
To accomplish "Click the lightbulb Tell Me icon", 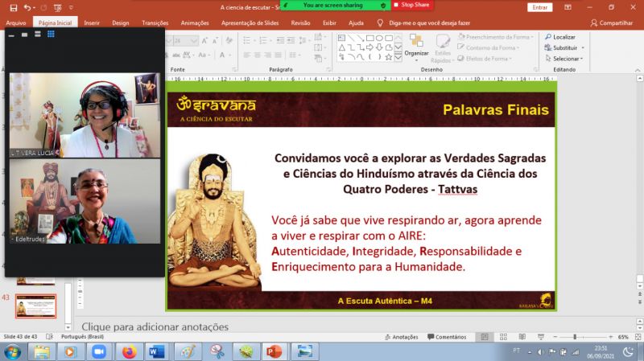I will (380, 23).
